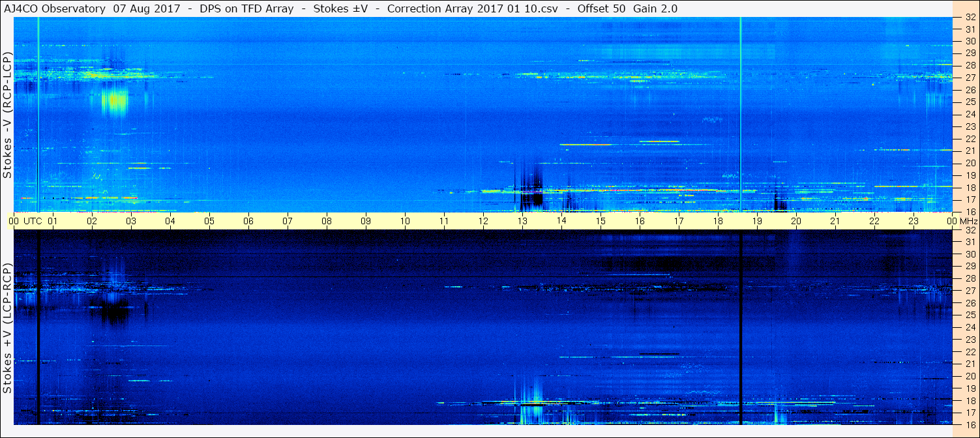Select the 17 hour mark on UTC time axis
The image size is (980, 438).
pyautogui.click(x=679, y=221)
